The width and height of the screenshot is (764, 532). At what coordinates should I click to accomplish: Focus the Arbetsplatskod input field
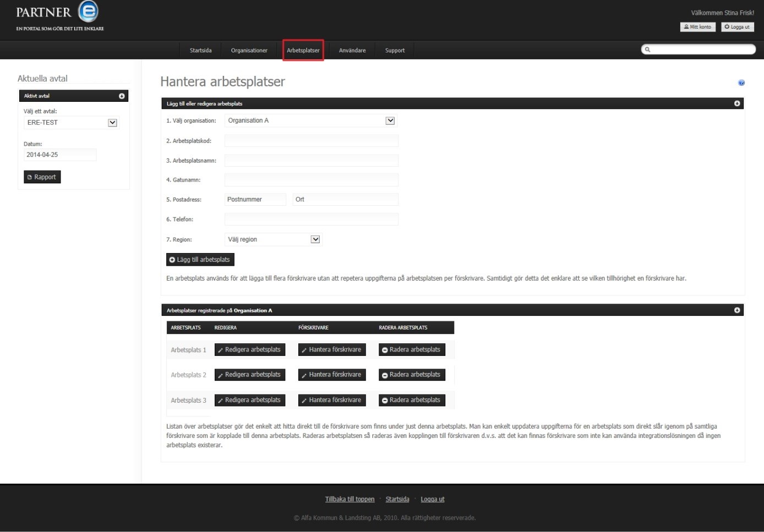[311, 141]
